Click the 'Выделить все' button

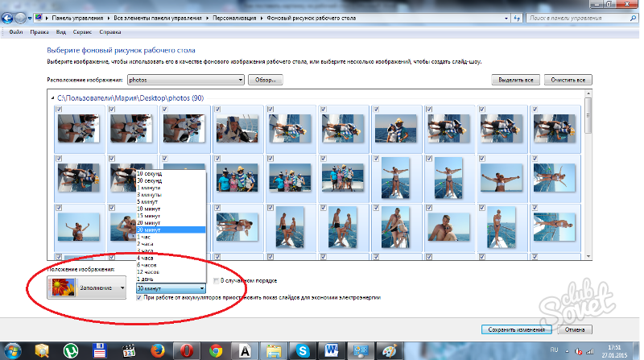[514, 81]
